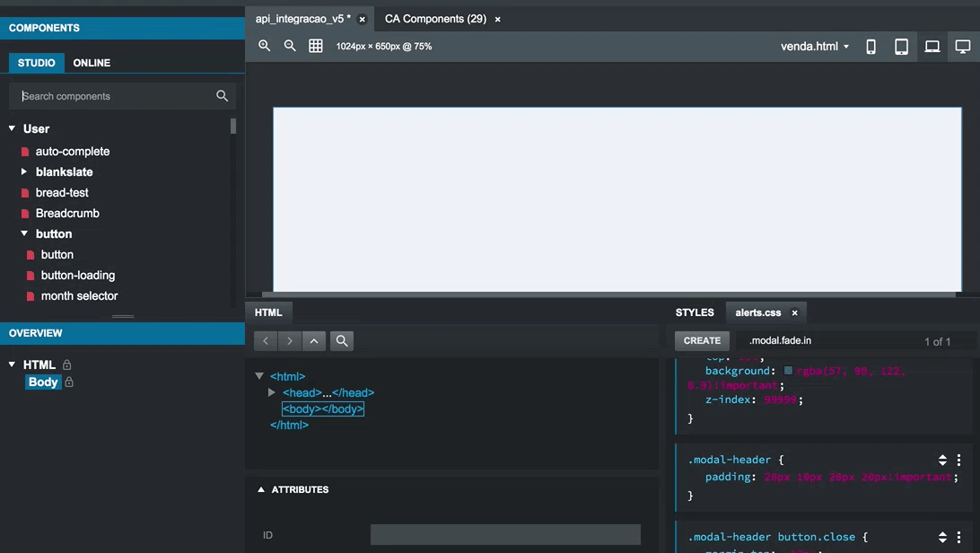Select the Breadcrumb component
980x553 pixels.
pyautogui.click(x=67, y=213)
